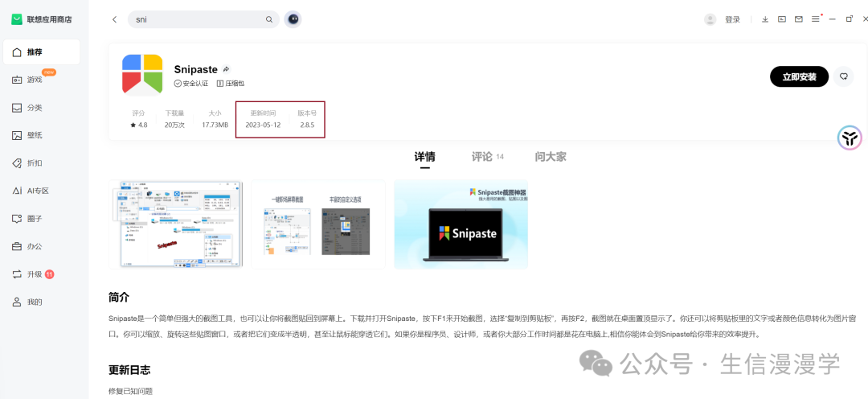Click the 安全认证 badge
The height and width of the screenshot is (399, 868).
[191, 83]
